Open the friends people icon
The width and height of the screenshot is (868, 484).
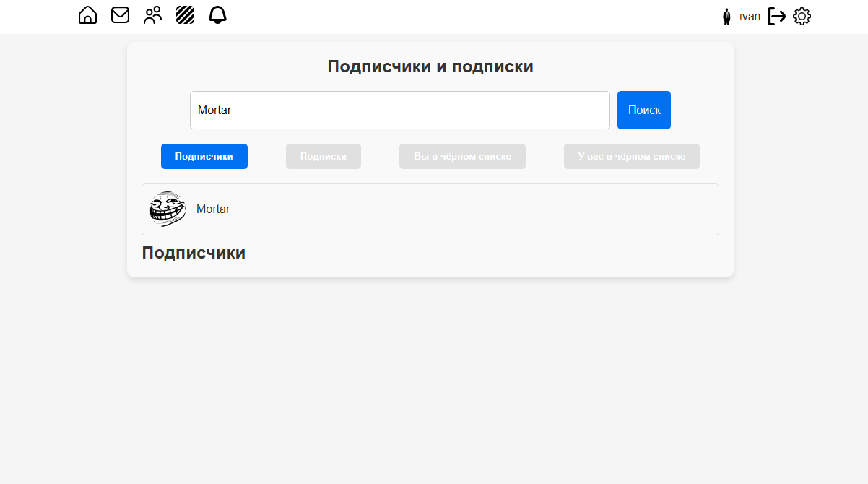pyautogui.click(x=152, y=15)
